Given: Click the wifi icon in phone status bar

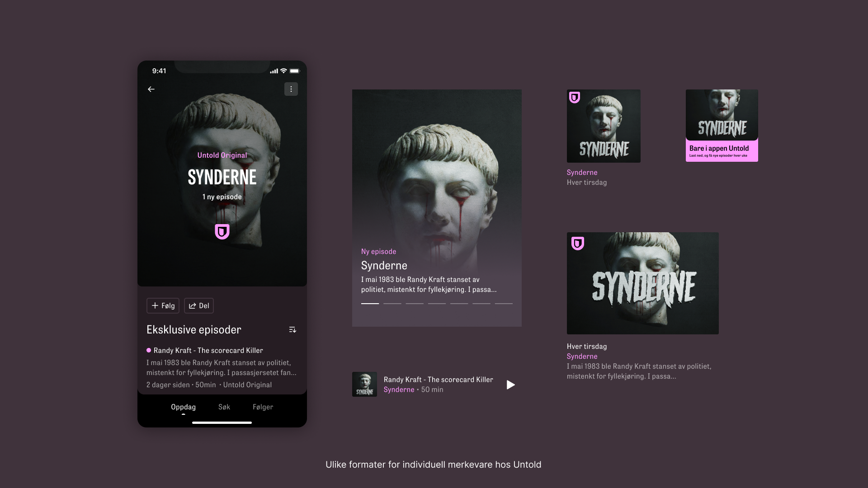Looking at the screenshot, I should [283, 71].
